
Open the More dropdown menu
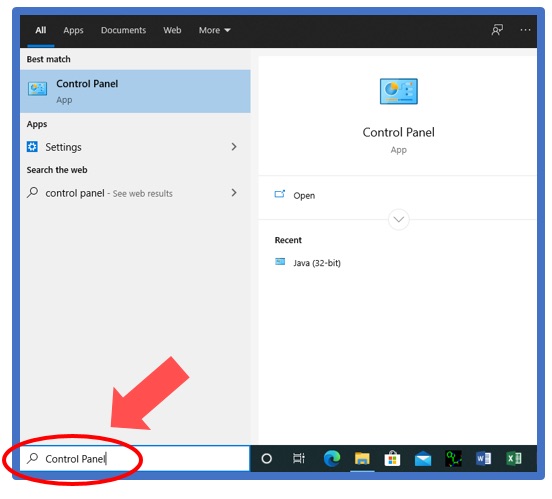coord(214,30)
